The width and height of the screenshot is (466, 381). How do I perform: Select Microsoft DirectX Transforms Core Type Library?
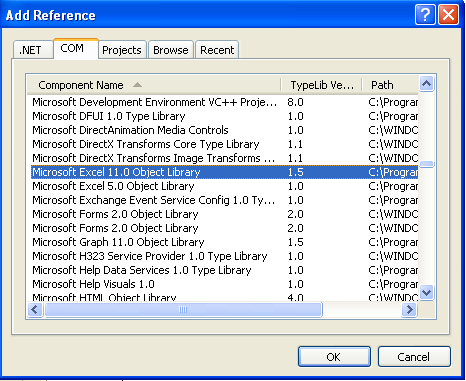point(224,144)
